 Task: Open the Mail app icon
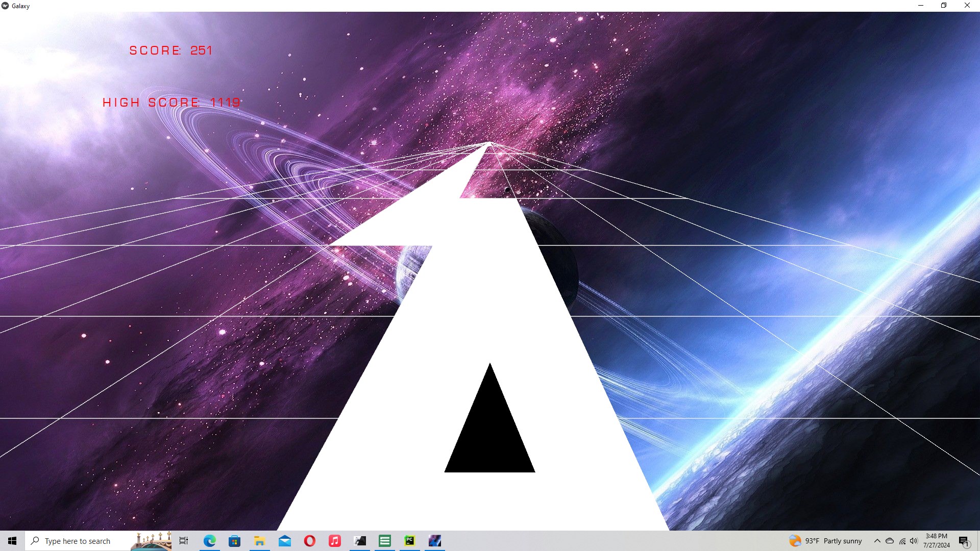pyautogui.click(x=284, y=541)
